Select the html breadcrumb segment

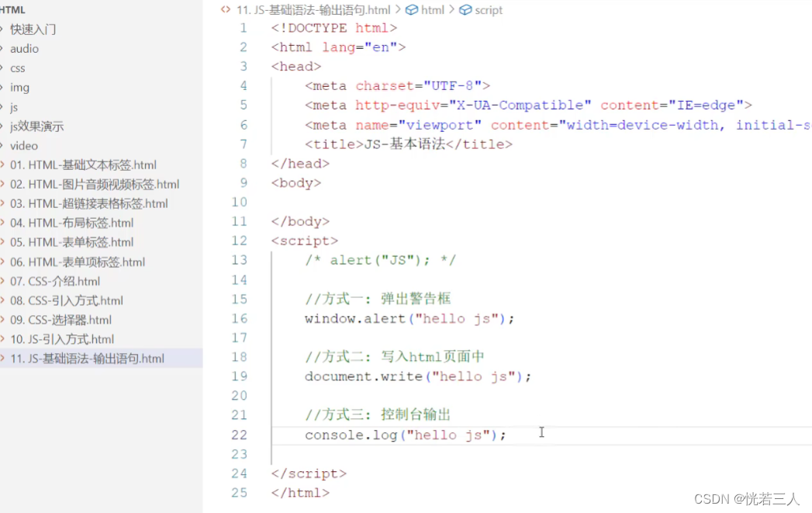tap(433, 10)
